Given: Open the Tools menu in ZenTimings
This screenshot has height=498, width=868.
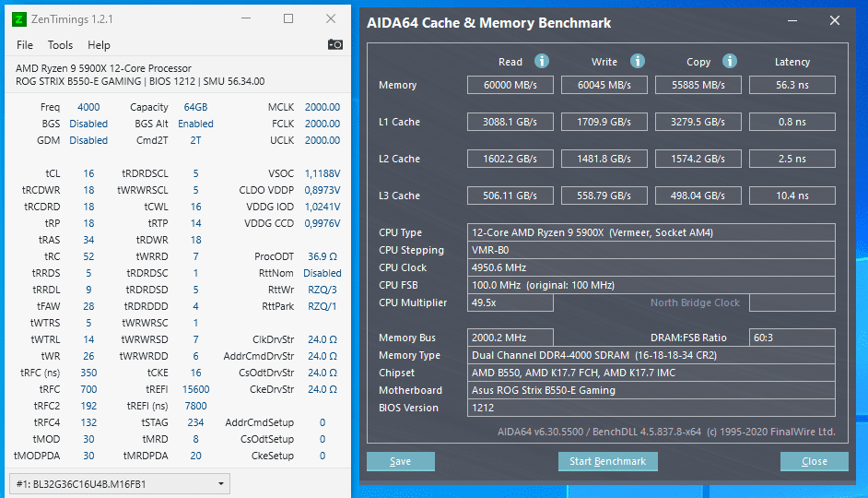Looking at the screenshot, I should (x=60, y=45).
